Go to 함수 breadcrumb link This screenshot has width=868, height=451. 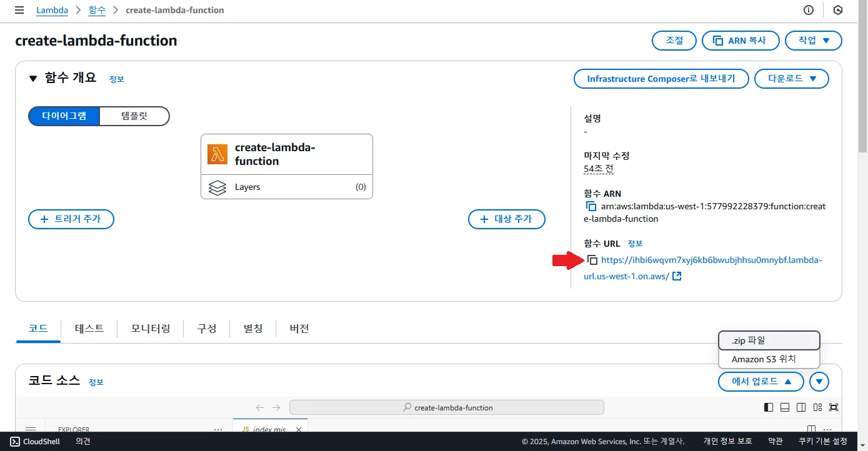tap(97, 10)
